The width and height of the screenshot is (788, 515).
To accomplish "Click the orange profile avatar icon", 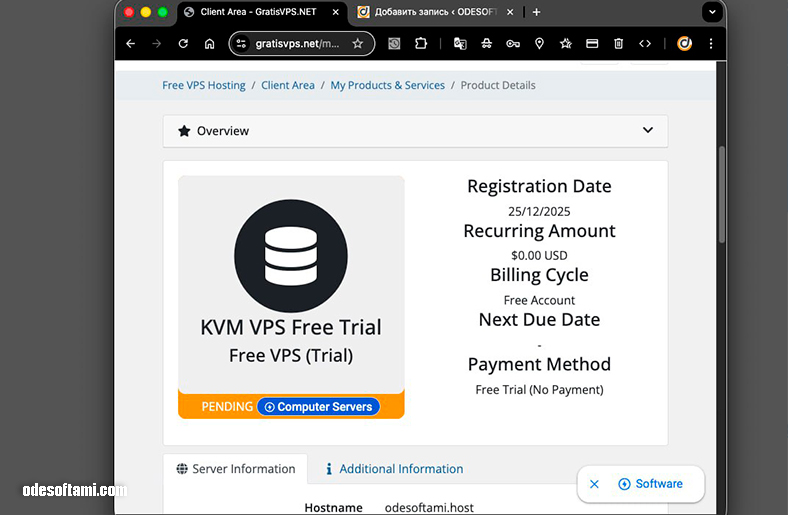I will click(684, 44).
